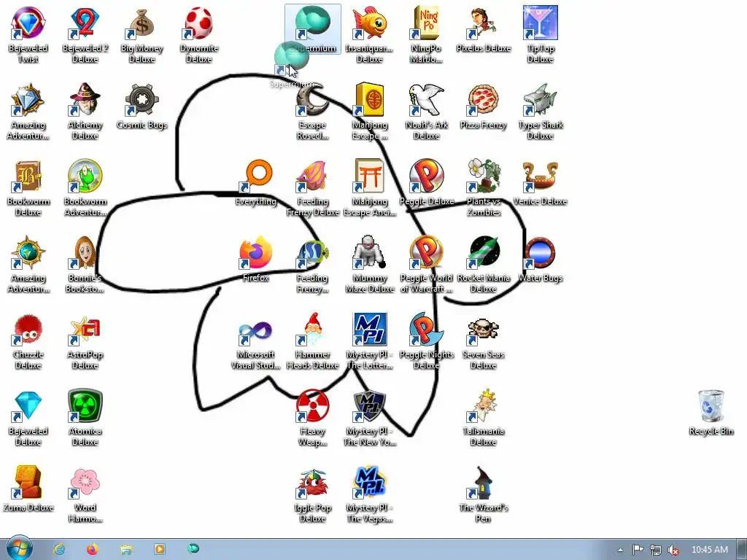
Task: Click the NingPo MahJong shortcut
Action: (426, 34)
